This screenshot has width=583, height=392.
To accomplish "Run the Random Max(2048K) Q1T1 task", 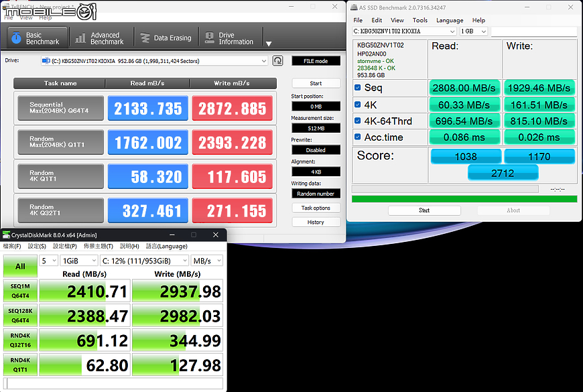I will tap(60, 142).
